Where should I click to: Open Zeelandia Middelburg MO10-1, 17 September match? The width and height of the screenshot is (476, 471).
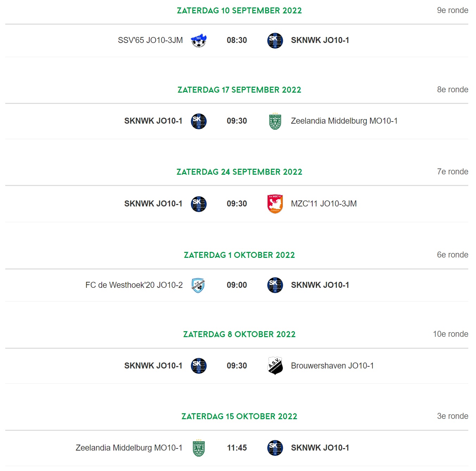[344, 121]
